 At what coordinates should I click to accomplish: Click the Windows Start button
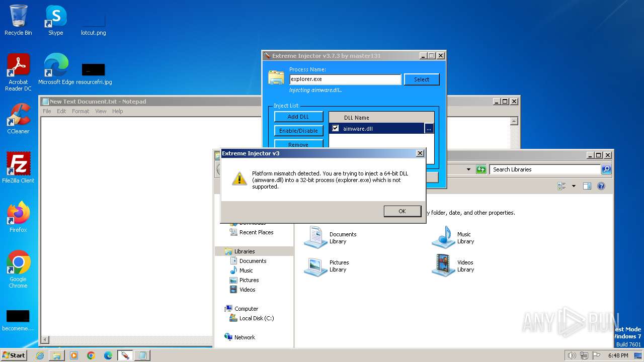coord(14,355)
